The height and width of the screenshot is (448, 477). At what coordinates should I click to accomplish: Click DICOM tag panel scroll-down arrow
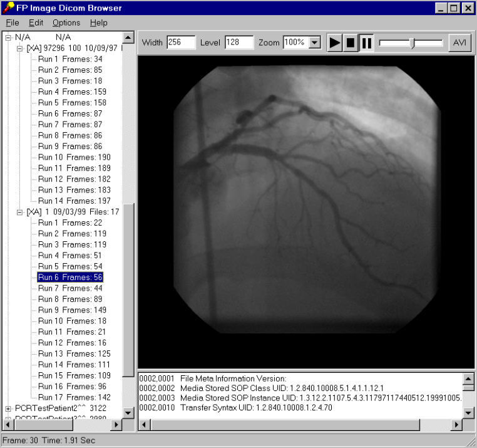tap(468, 414)
